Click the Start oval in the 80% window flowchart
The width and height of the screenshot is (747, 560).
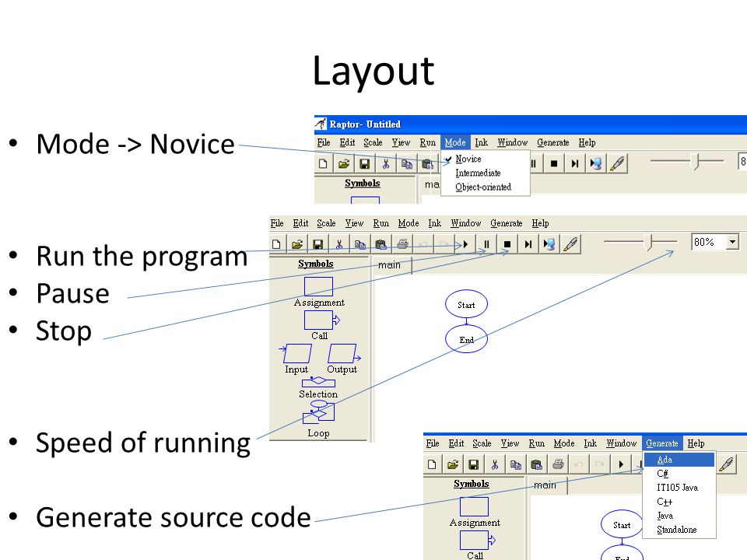click(x=466, y=305)
